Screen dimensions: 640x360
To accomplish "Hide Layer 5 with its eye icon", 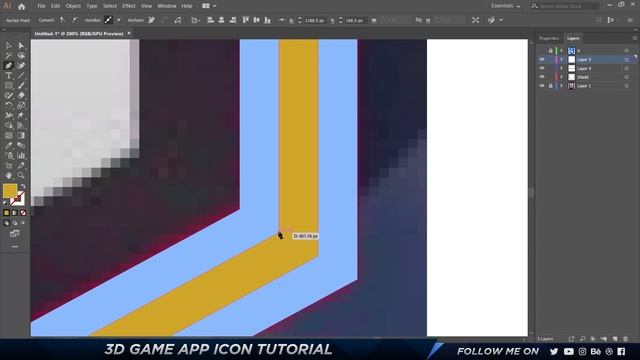I will pyautogui.click(x=542, y=60).
